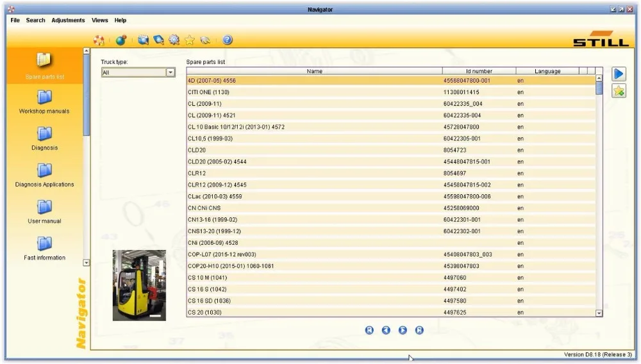Click the lifebuoy icon in the toolbar

click(99, 40)
